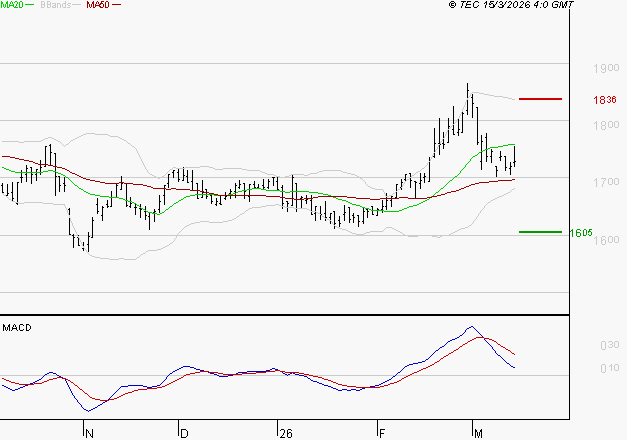Click the TEC copyright timestamp text
The image size is (627, 440).
point(511,5)
